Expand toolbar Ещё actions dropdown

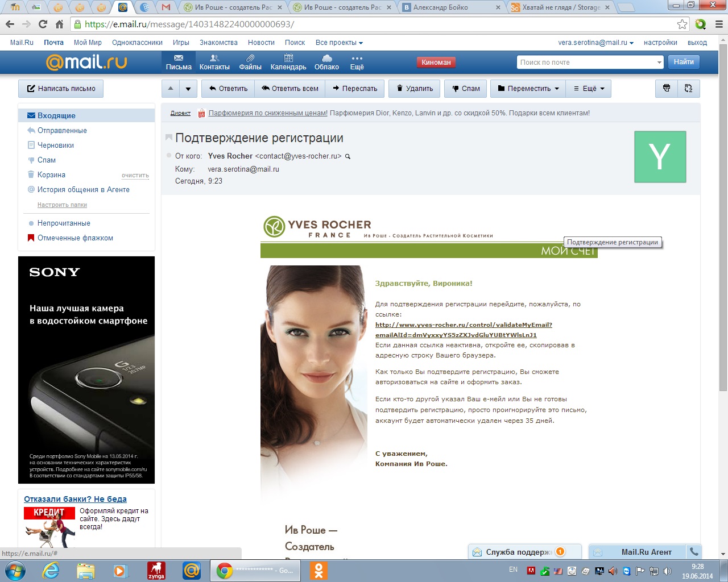[589, 88]
